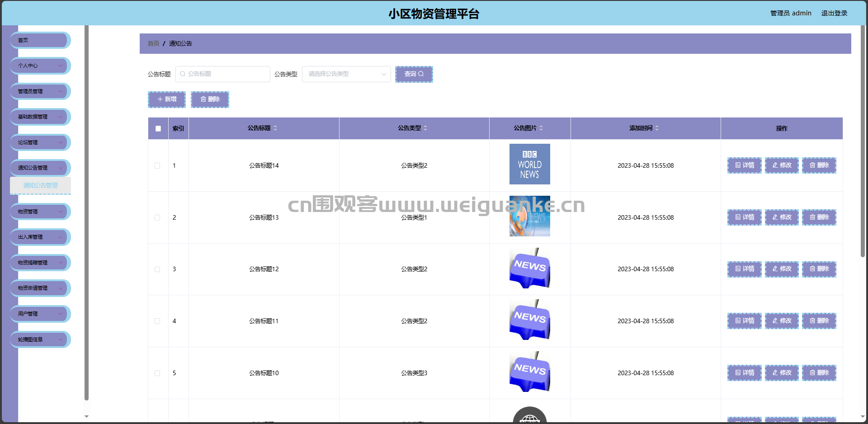Check the checkbox for row 5
The width and height of the screenshot is (868, 424).
pos(157,373)
